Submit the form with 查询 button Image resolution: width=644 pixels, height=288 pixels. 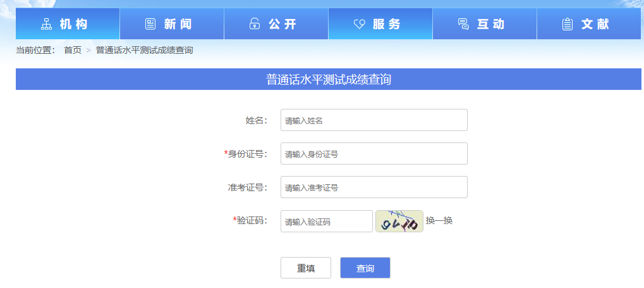[x=365, y=268]
